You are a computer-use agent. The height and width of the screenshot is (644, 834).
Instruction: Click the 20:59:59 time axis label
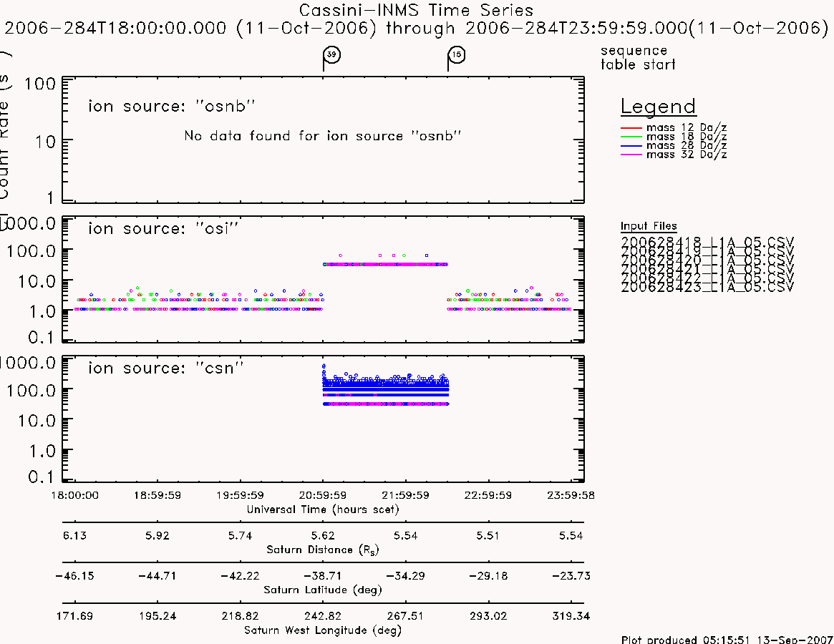point(323,495)
